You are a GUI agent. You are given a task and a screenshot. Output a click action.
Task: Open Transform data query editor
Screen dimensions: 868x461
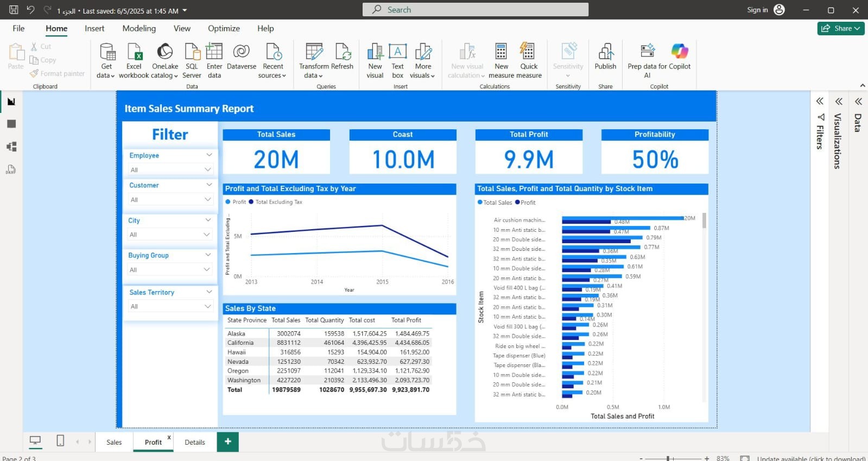point(314,61)
